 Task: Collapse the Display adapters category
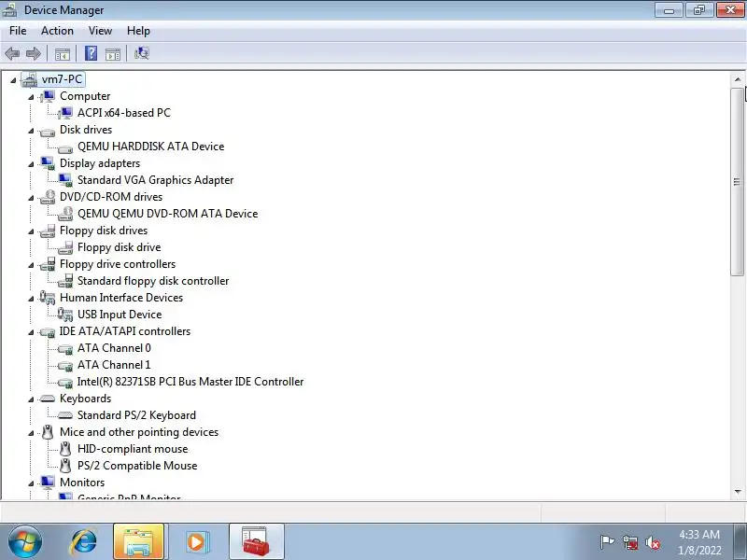click(31, 164)
